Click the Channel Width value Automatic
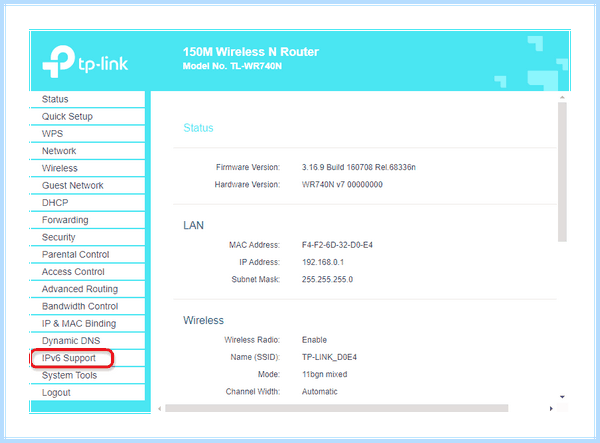 [x=320, y=391]
